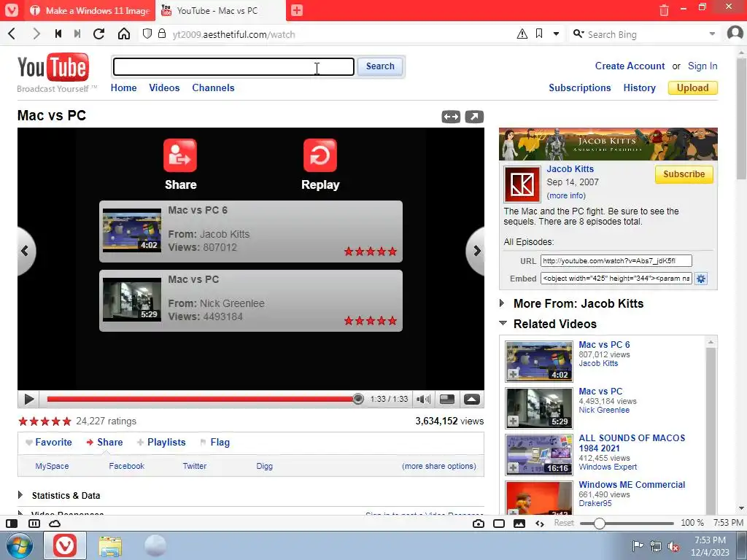This screenshot has height=560, width=747.
Task: Bookmark this page
Action: coord(539,34)
